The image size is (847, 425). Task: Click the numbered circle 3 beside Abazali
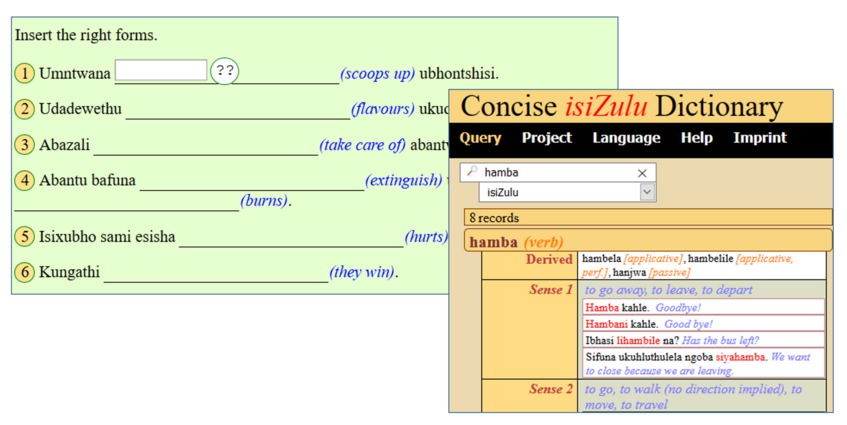pos(24,145)
